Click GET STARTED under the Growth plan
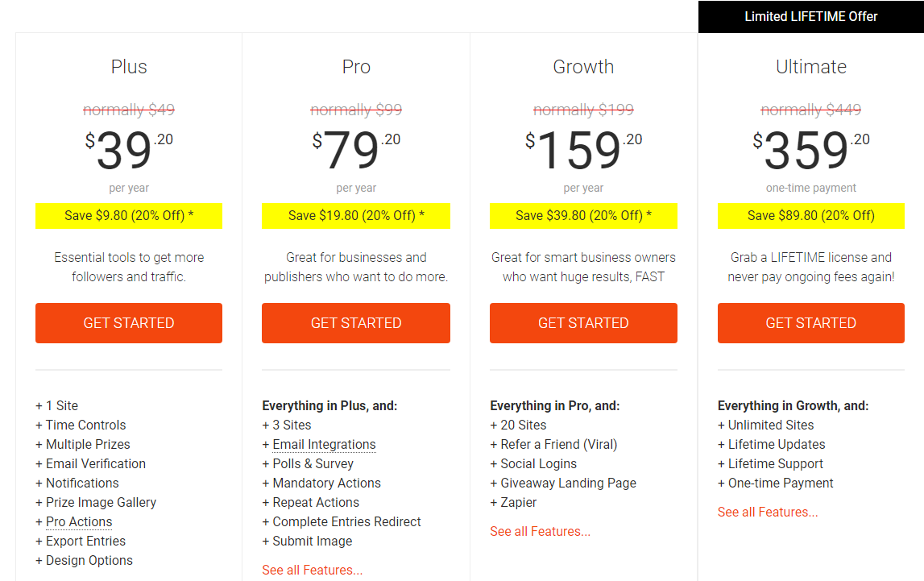 point(583,323)
